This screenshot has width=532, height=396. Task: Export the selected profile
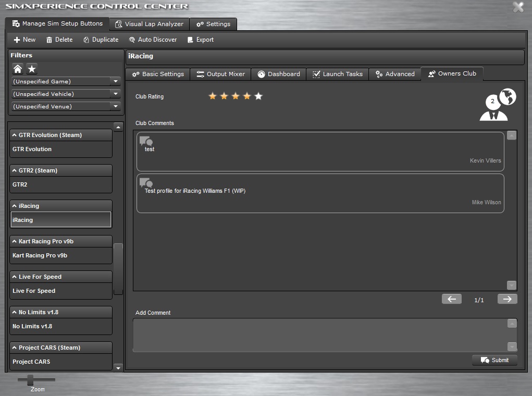click(x=201, y=40)
